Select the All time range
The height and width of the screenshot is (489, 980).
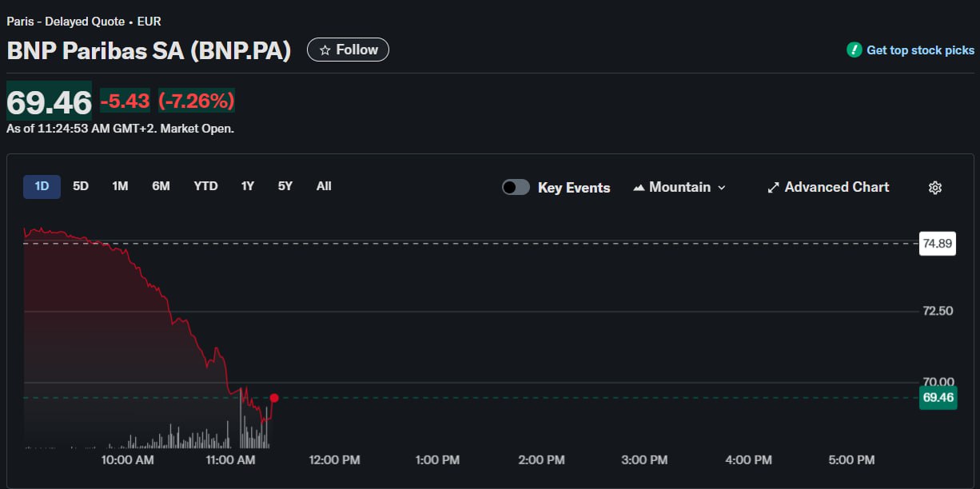coord(324,186)
